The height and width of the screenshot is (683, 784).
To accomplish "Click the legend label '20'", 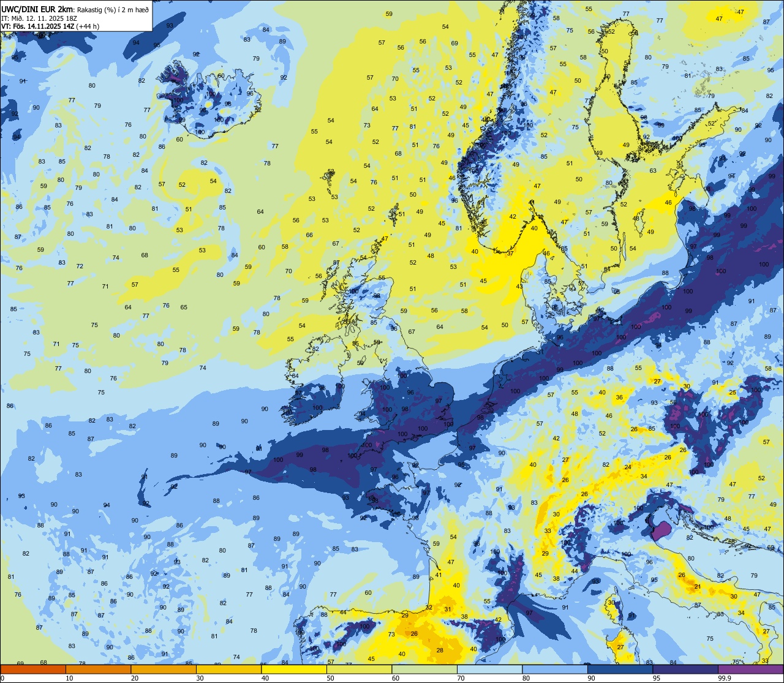I will point(134,678).
